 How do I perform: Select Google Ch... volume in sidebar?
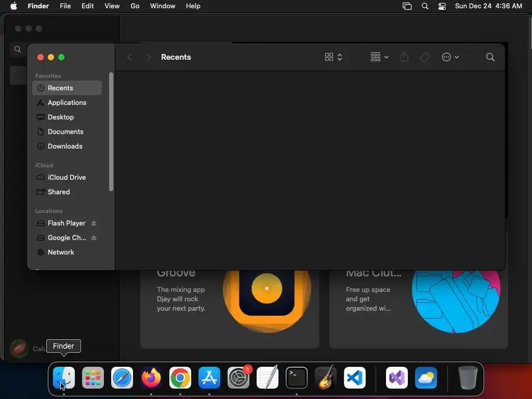tap(67, 238)
